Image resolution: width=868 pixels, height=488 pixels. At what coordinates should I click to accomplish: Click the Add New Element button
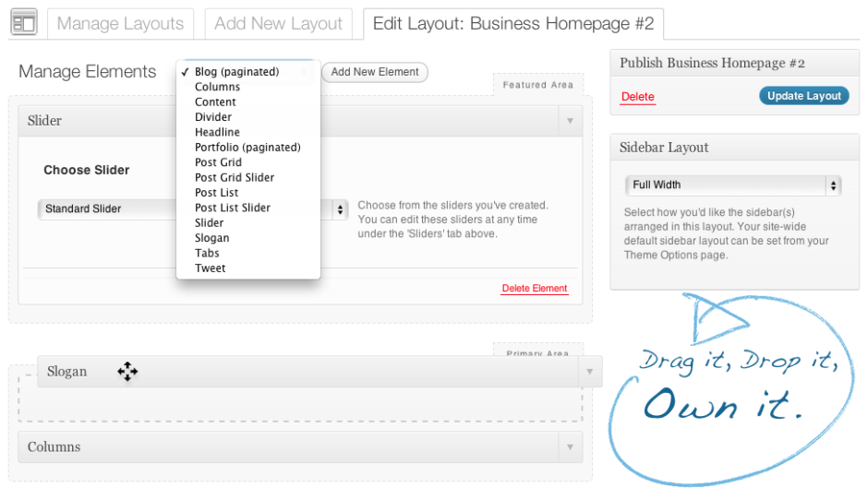[x=375, y=72]
